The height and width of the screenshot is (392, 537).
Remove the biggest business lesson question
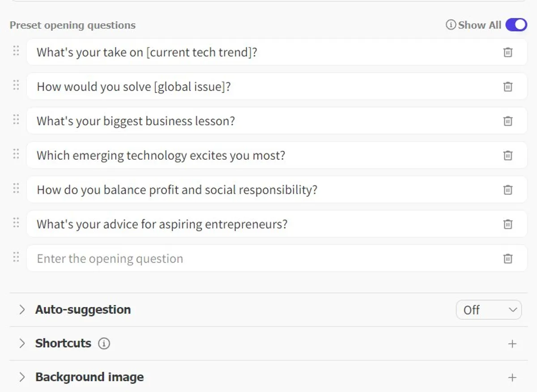pos(508,121)
